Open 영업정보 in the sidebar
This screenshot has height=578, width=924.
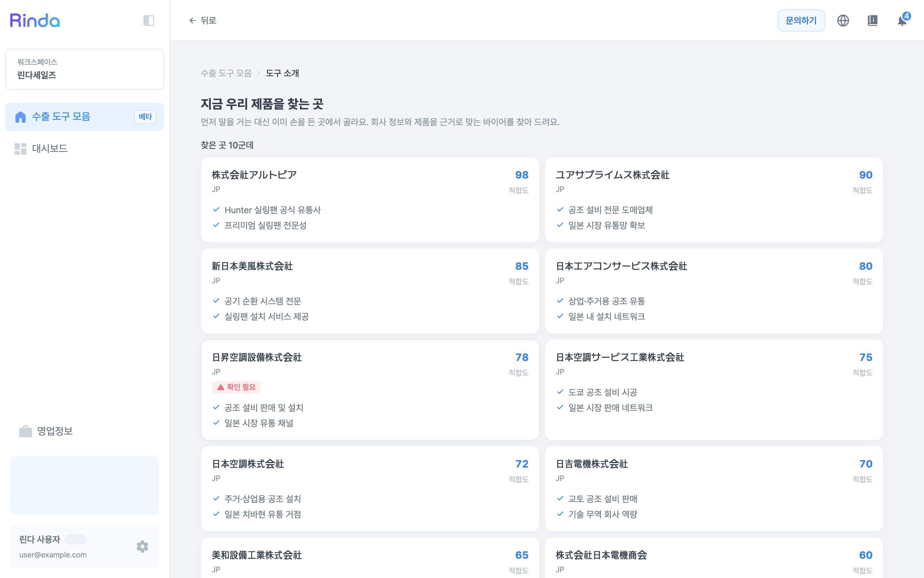point(85,431)
